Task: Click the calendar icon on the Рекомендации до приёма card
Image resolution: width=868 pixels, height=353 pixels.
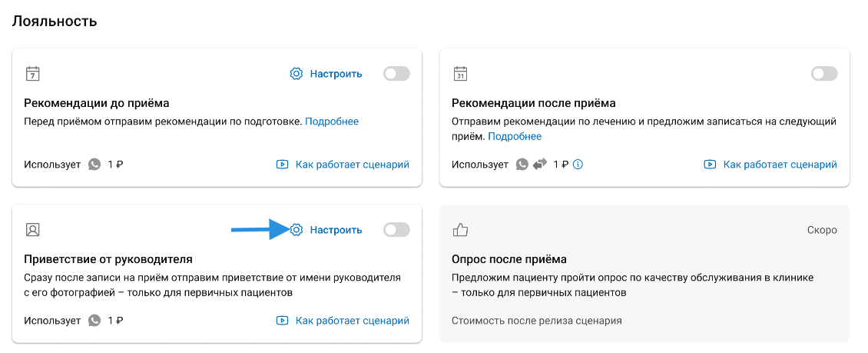Action: (x=32, y=74)
